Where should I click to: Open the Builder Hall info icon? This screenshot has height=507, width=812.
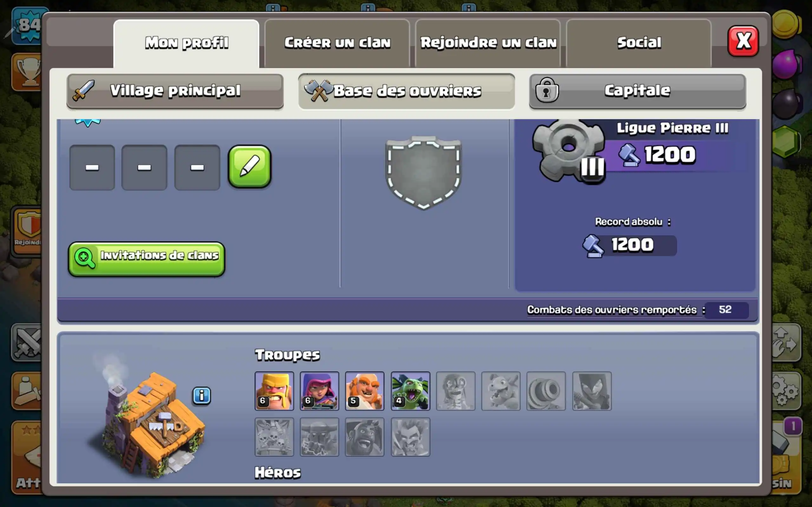(201, 396)
